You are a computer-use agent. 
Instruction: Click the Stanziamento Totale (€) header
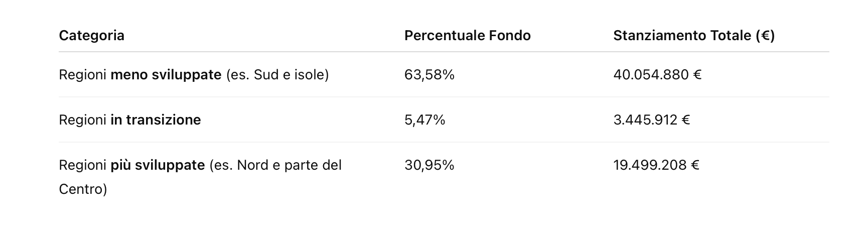pos(693,36)
